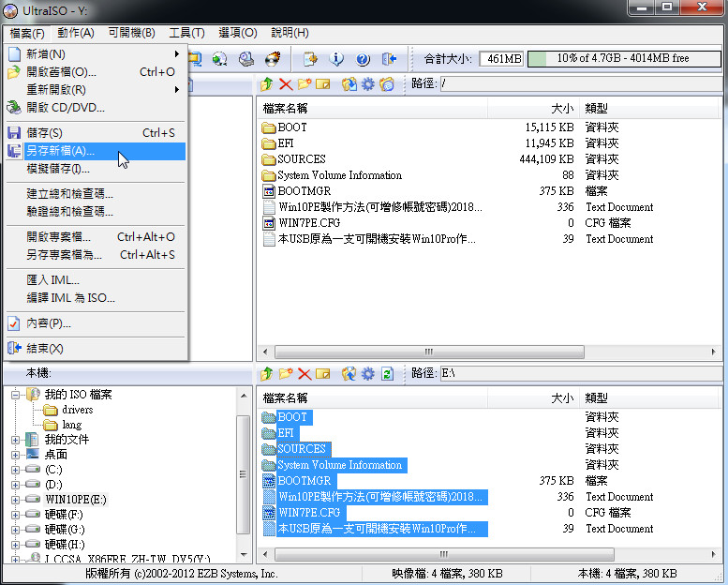Click the blue help question mark icon

click(x=363, y=58)
